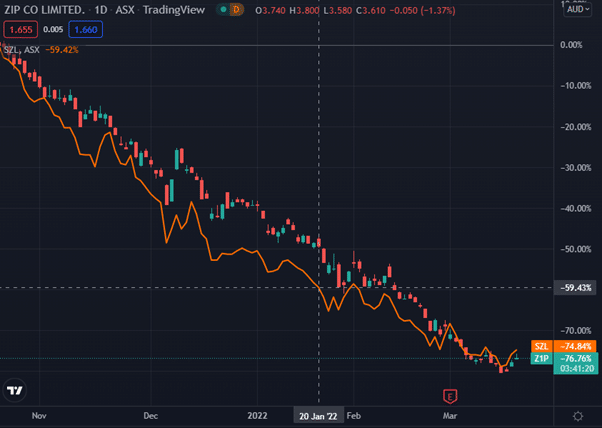Click the earnings E marker

point(450,396)
